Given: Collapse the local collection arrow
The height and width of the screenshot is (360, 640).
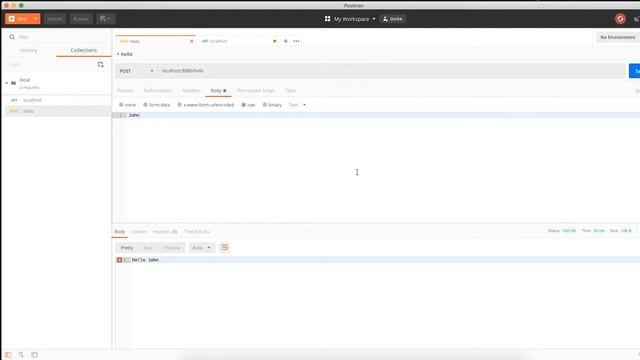Looking at the screenshot, I should click(x=7, y=83).
